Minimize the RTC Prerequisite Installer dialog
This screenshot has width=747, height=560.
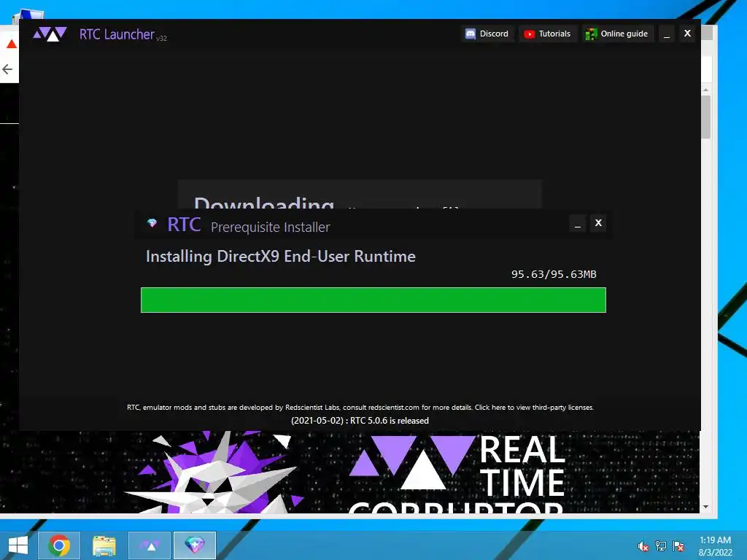pos(578,223)
